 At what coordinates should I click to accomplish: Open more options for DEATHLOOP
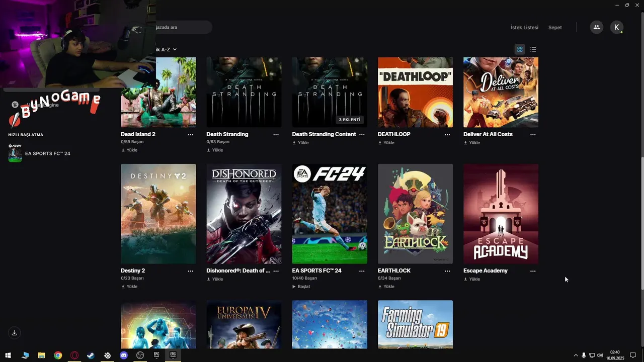pos(447,135)
